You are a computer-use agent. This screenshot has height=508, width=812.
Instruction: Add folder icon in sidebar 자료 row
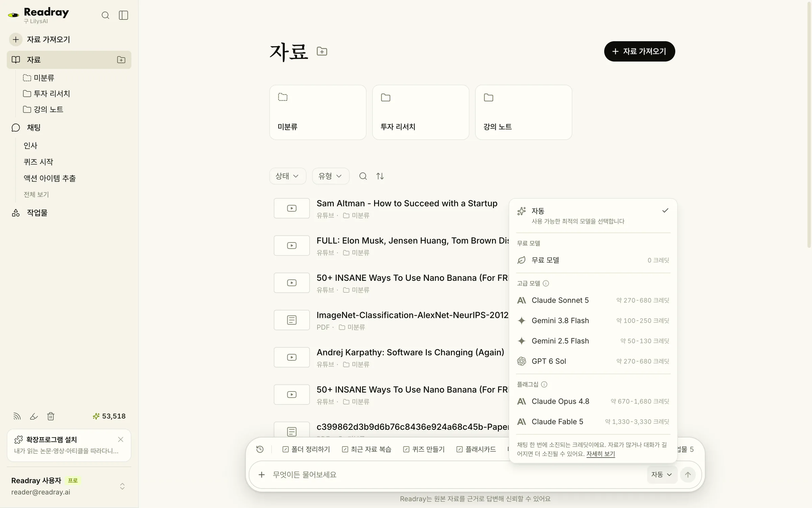(x=121, y=60)
